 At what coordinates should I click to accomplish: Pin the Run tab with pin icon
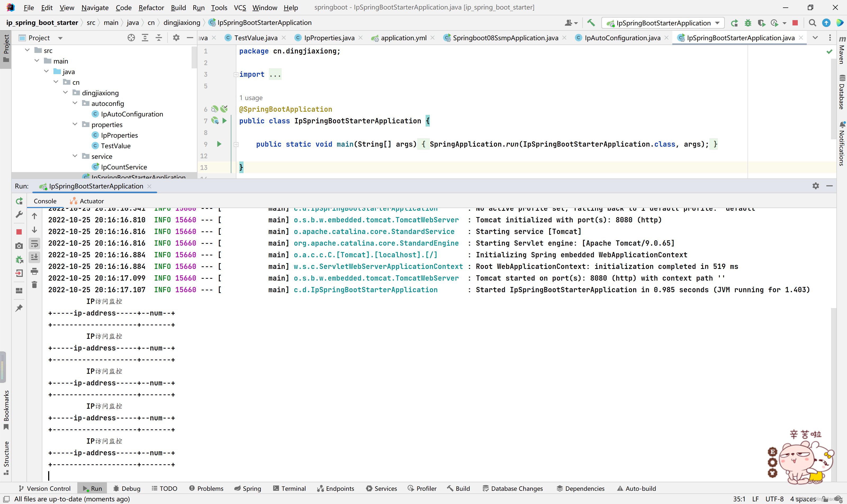[x=19, y=308]
